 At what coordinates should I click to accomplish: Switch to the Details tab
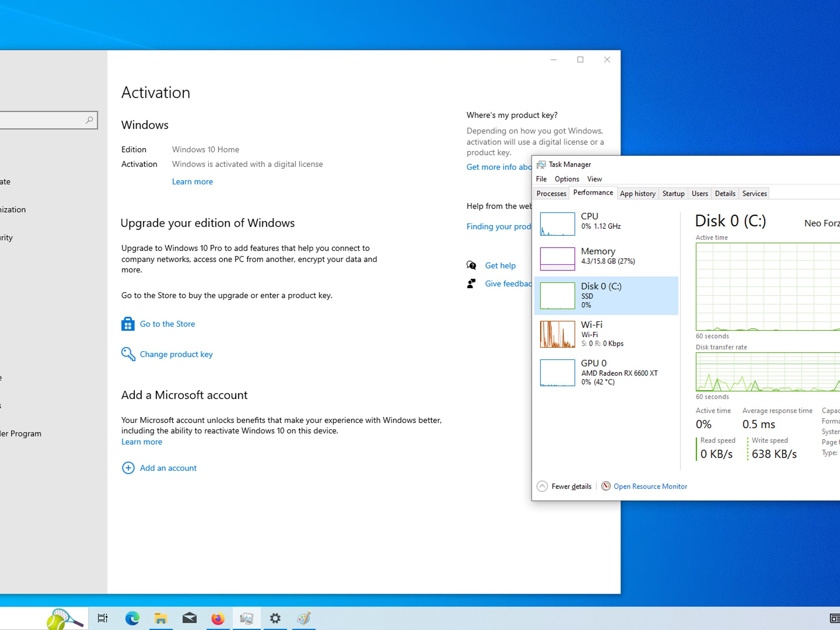(x=725, y=194)
